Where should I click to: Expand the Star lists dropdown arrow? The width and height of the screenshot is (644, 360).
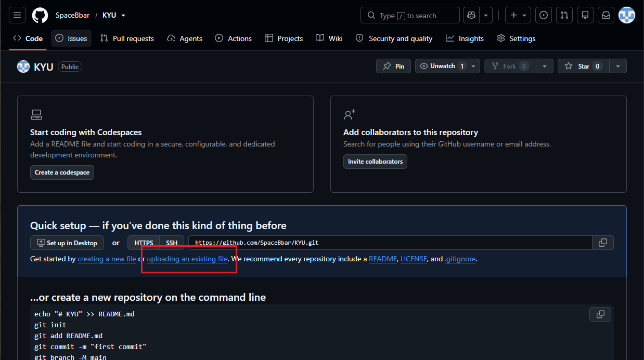pyautogui.click(x=618, y=66)
